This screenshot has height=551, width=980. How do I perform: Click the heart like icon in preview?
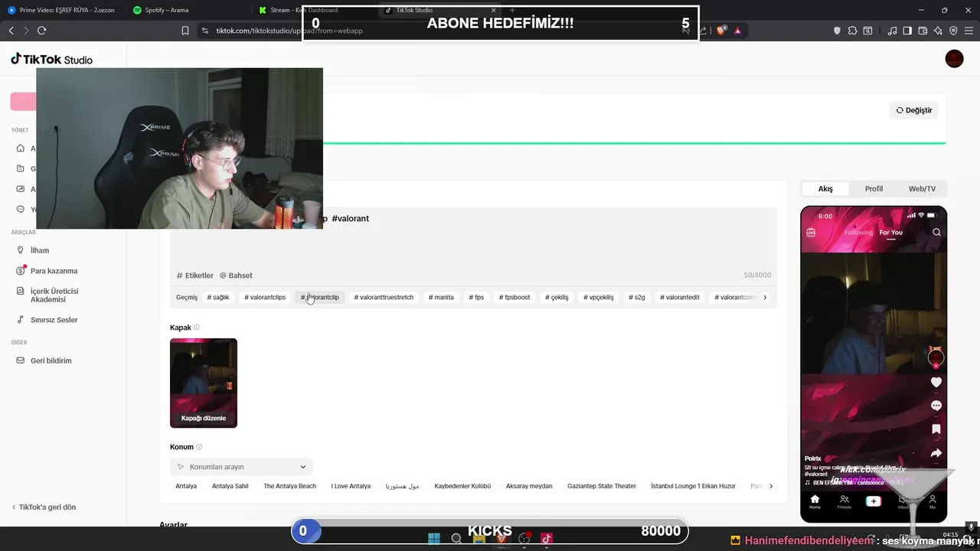coord(936,382)
